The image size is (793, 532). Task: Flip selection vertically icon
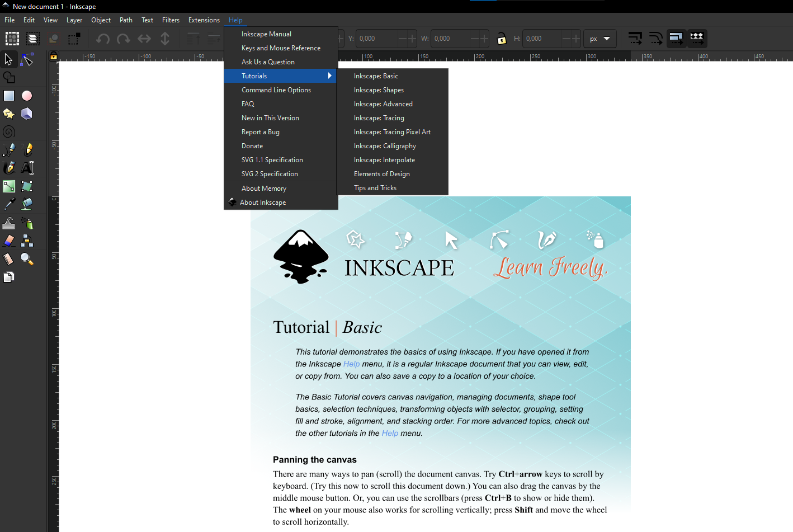(x=165, y=39)
